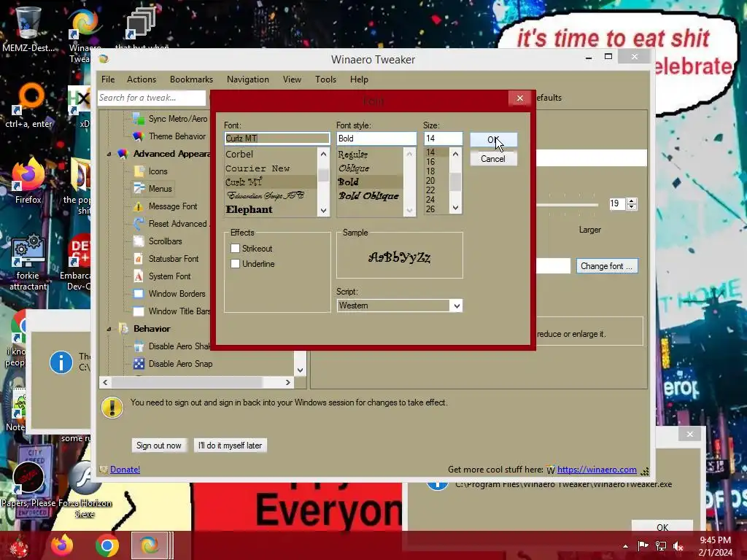The height and width of the screenshot is (560, 747).
Task: Click the size list down arrow
Action: (456, 208)
